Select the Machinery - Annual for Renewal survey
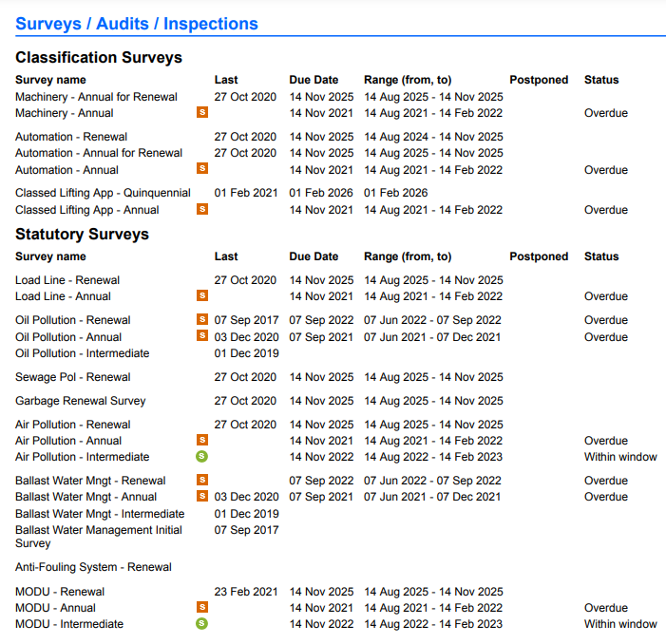This screenshot has width=666, height=644. pos(96,97)
